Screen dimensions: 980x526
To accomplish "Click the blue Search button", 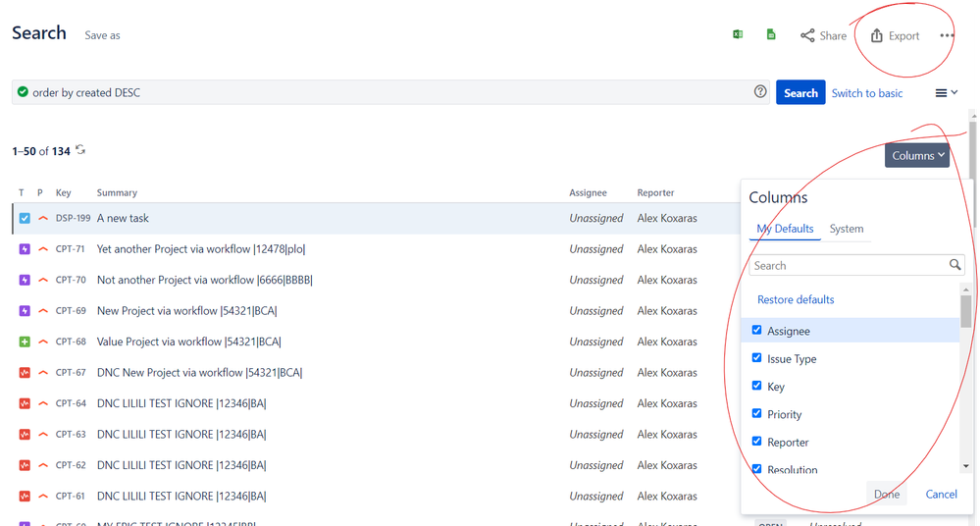I will [x=800, y=92].
